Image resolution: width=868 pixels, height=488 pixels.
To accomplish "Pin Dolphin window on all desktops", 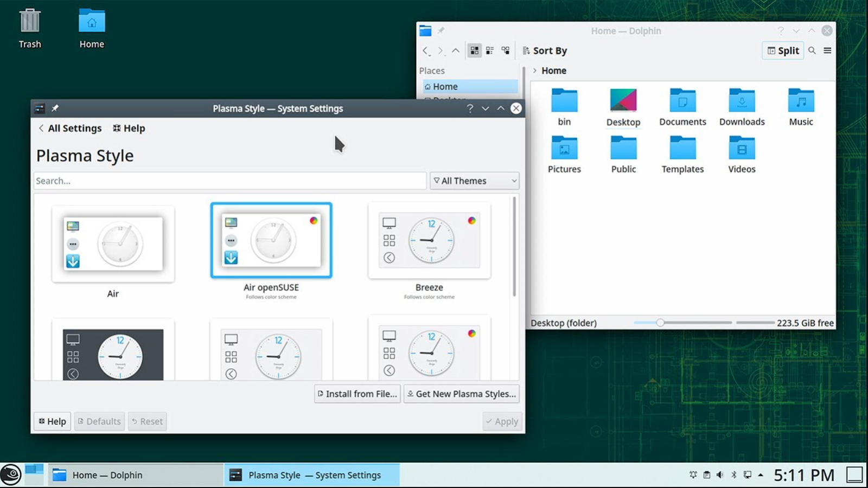I will tap(441, 31).
